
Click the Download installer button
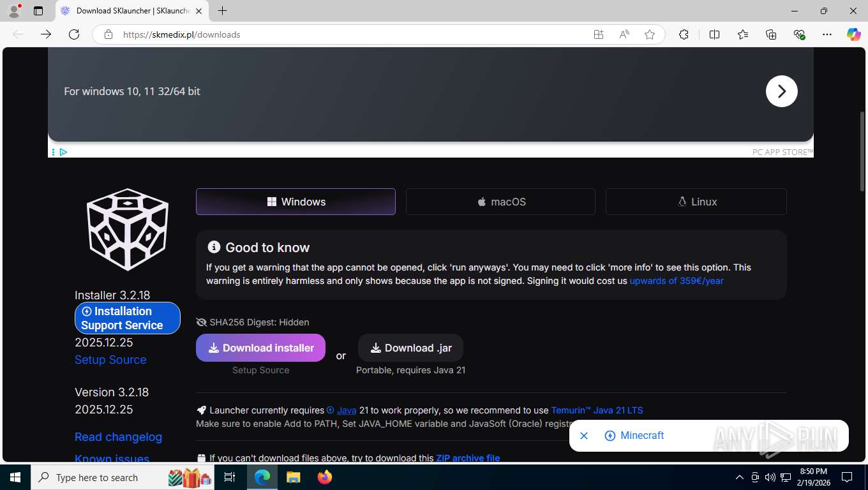pyautogui.click(x=260, y=348)
